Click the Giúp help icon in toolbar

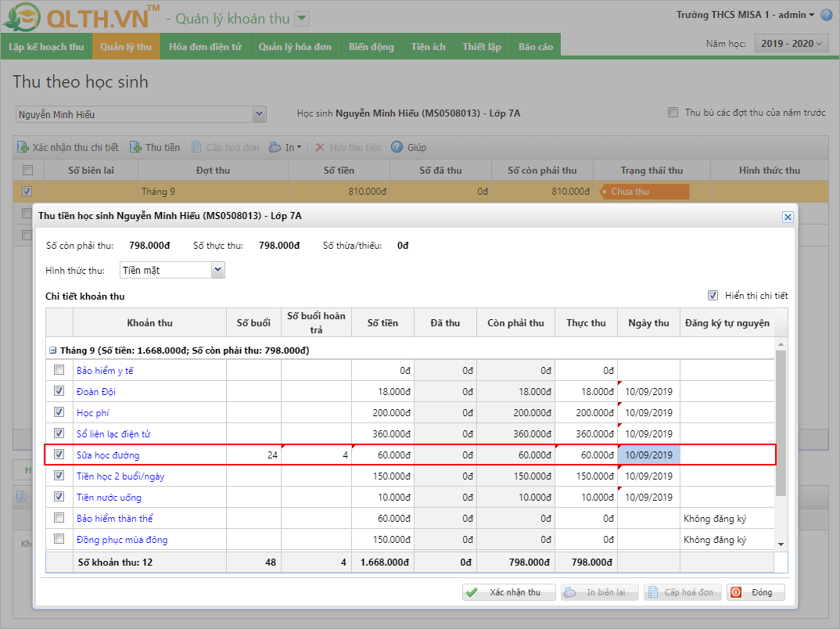397,147
